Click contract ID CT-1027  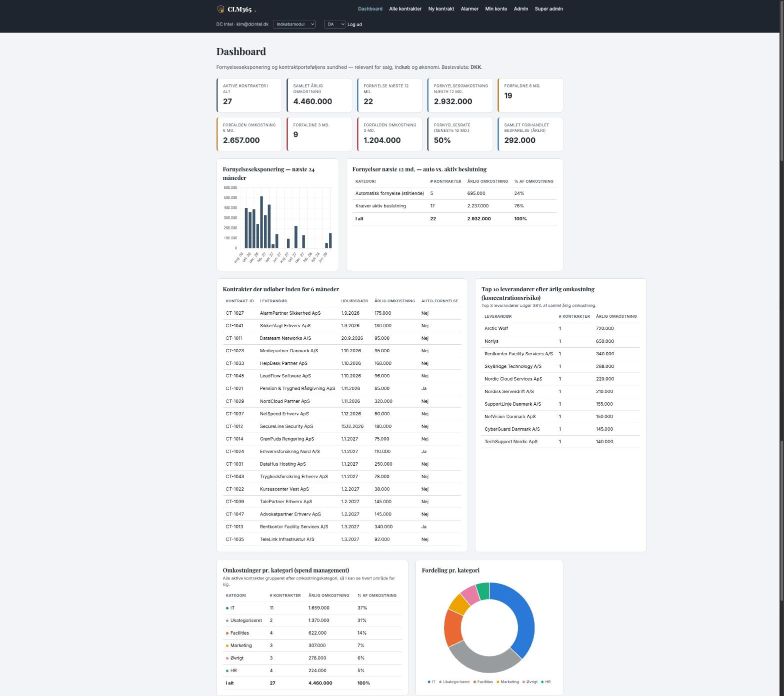tap(234, 313)
